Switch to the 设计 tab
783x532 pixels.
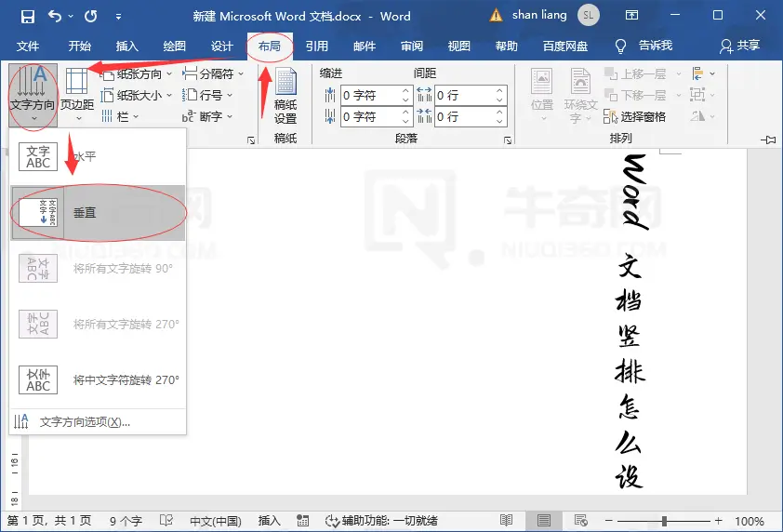point(222,47)
